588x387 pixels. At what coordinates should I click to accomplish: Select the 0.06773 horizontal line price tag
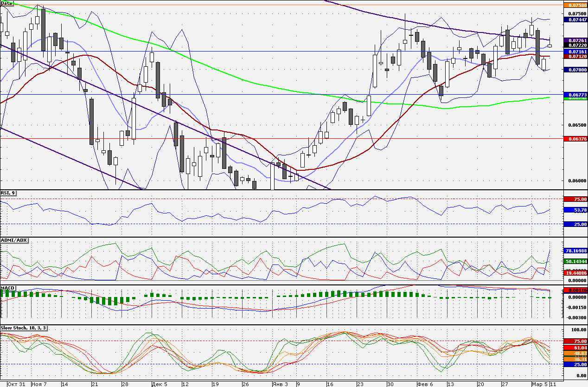[x=575, y=94]
